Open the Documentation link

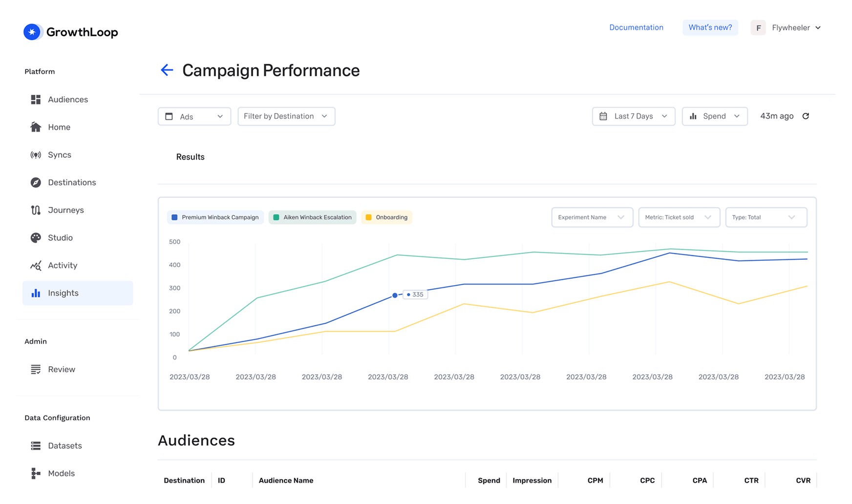(x=636, y=27)
